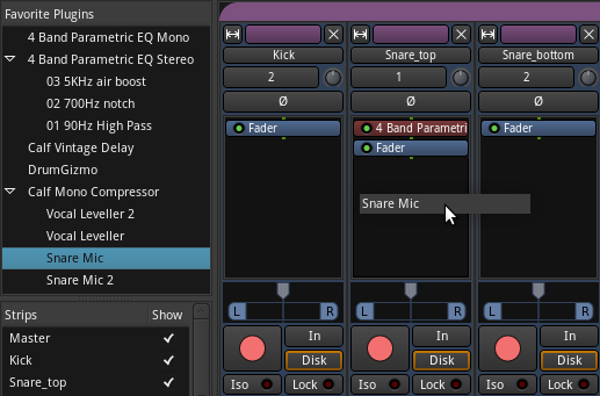600x396 pixels.
Task: Toggle width button on Snare_bottom strip
Action: click(488, 35)
